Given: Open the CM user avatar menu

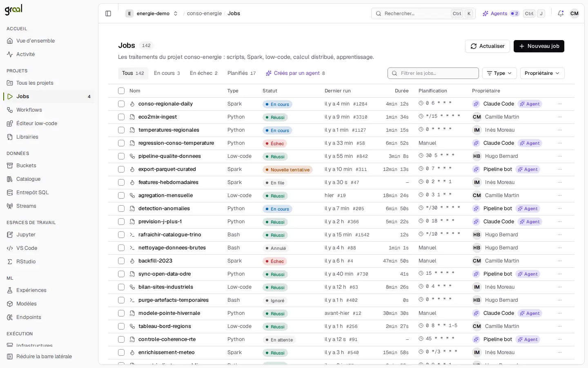Looking at the screenshot, I should coord(575,13).
